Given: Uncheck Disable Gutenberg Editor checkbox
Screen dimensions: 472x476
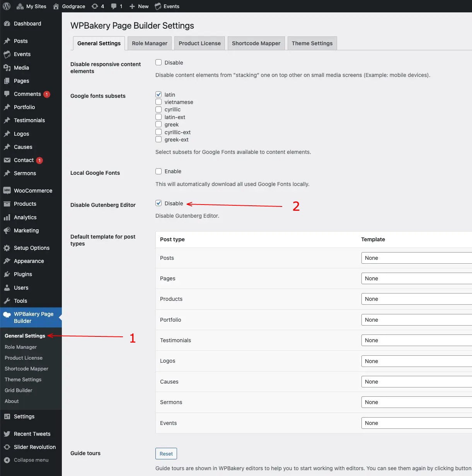Looking at the screenshot, I should click(158, 203).
